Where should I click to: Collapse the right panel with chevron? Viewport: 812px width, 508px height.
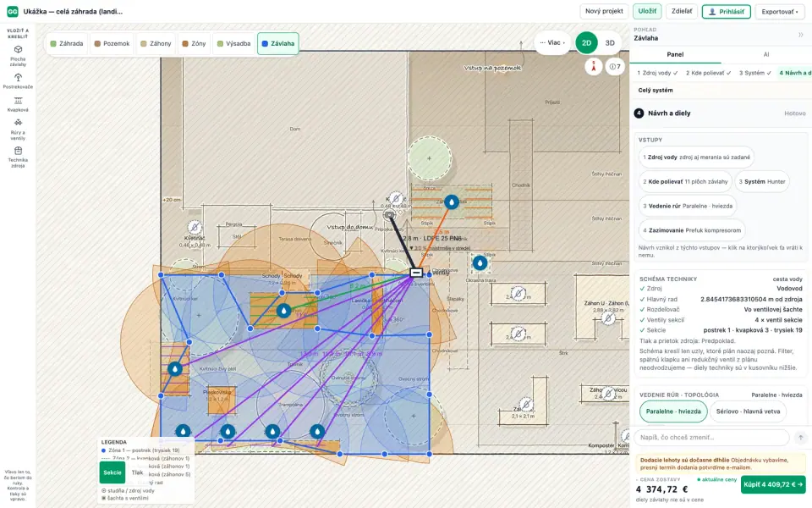point(801,35)
